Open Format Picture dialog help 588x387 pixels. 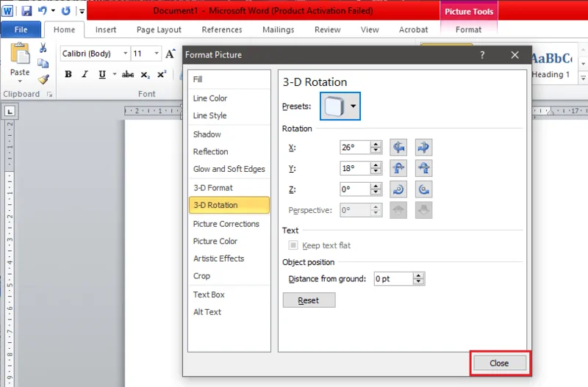(482, 55)
